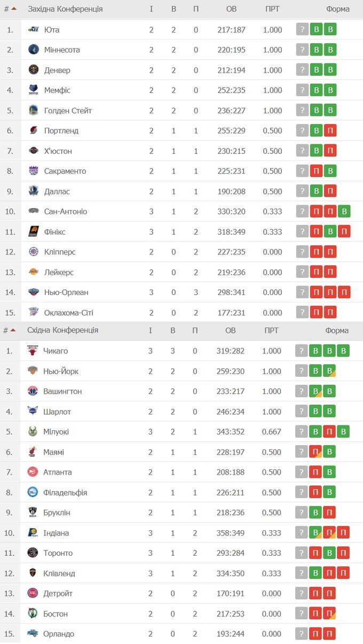This screenshot has width=363, height=644.
Task: Click Чикаго's last green form badge
Action: 343,351
